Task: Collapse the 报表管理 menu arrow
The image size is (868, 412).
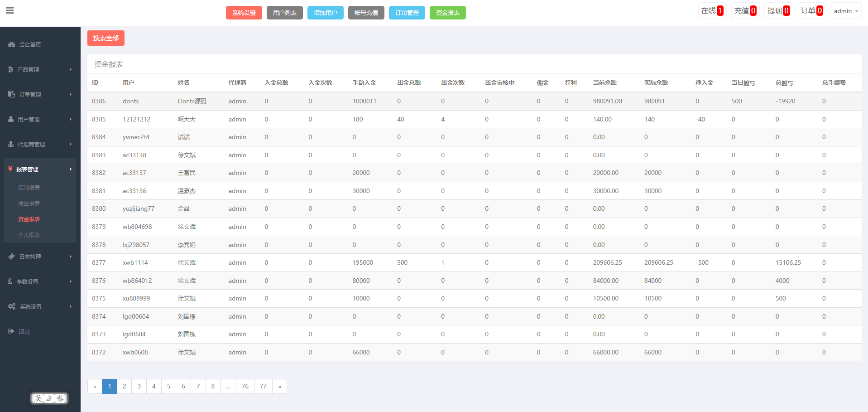Action: pos(70,169)
